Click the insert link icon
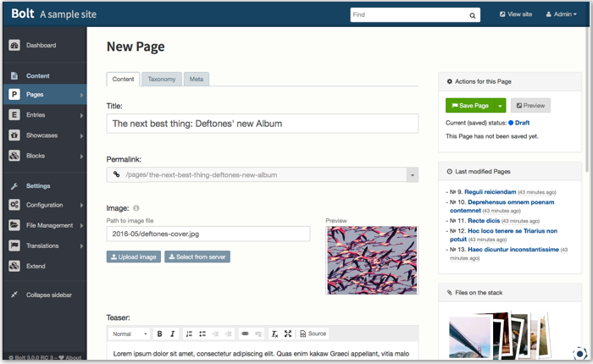This screenshot has height=364, width=593. click(245, 334)
